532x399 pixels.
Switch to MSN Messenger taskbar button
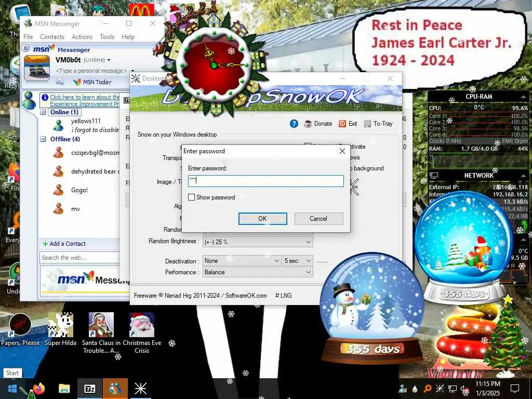[x=115, y=389]
